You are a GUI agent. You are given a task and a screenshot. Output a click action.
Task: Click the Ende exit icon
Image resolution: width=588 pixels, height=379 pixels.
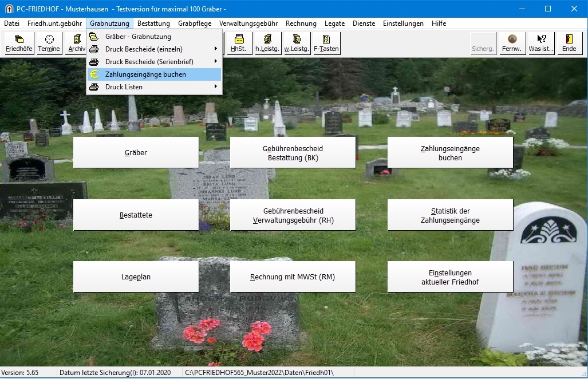569,43
